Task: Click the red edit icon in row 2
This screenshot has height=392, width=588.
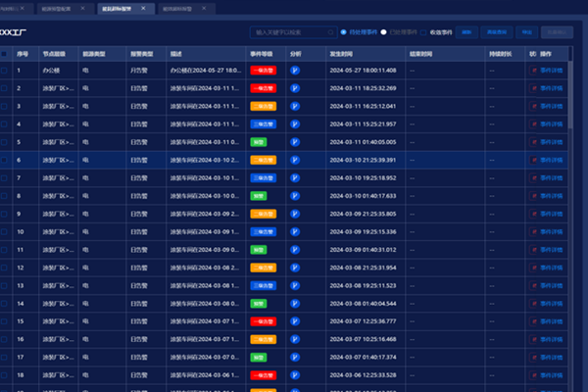Action: (x=535, y=88)
